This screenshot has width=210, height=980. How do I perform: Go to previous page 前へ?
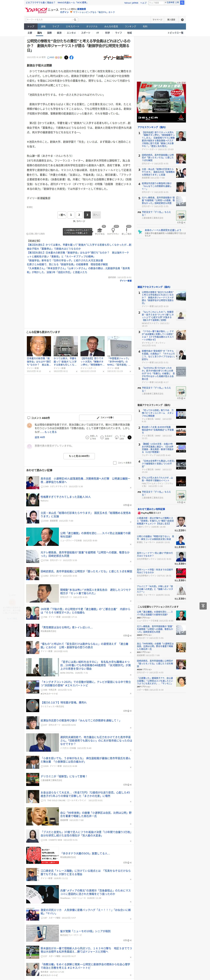[x=62, y=215]
